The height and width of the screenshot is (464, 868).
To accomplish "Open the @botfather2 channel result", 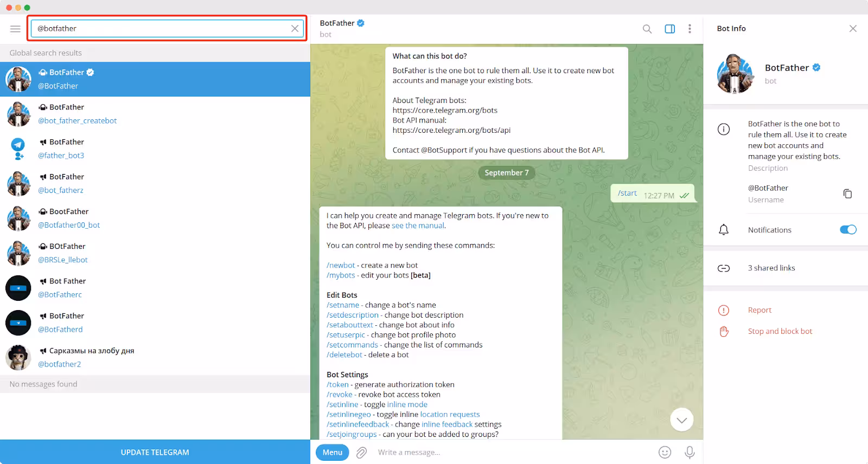I will coord(155,357).
